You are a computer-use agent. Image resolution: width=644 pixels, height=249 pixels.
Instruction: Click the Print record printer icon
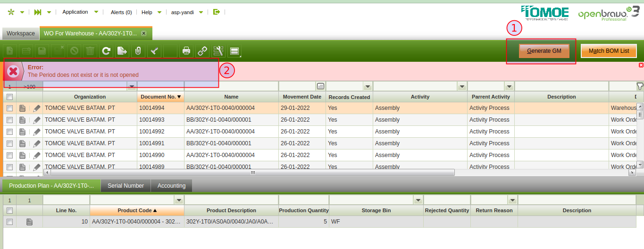pos(186,51)
